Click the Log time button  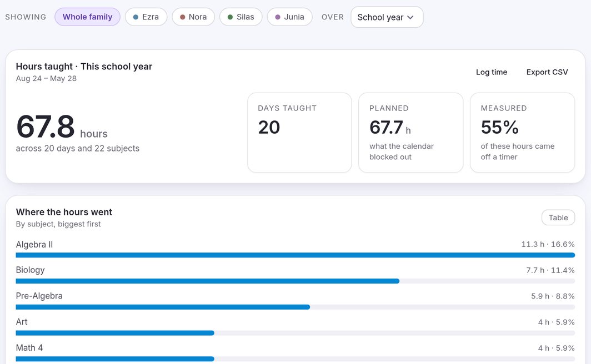pos(492,72)
